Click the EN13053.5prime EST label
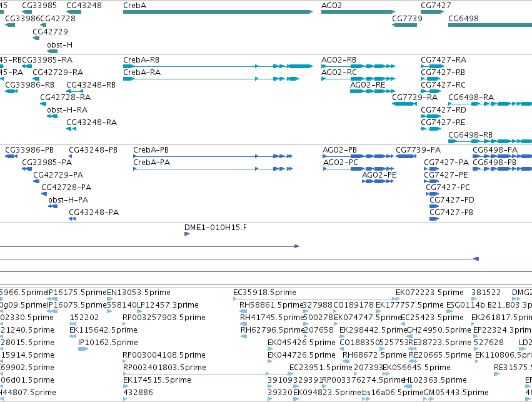The height and width of the screenshot is (402, 532). (x=139, y=293)
